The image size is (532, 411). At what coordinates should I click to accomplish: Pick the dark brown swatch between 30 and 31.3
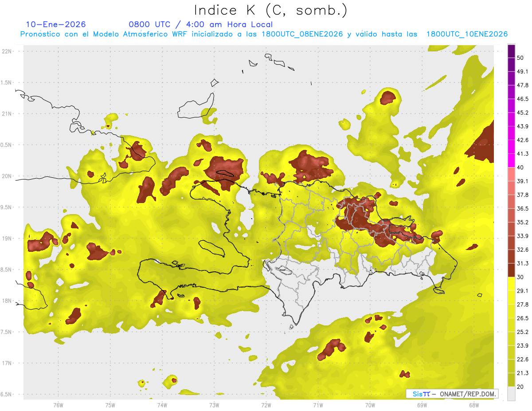512,270
